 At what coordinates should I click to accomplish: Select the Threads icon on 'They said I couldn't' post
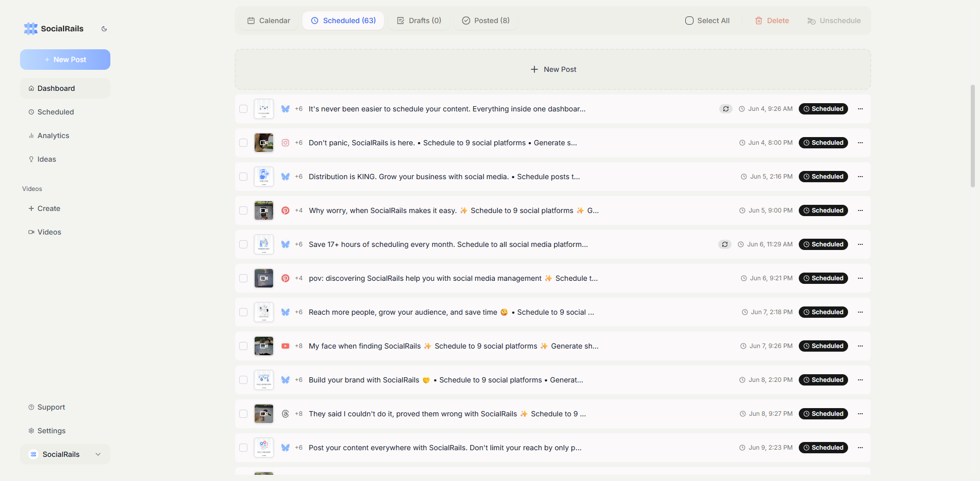(x=285, y=414)
